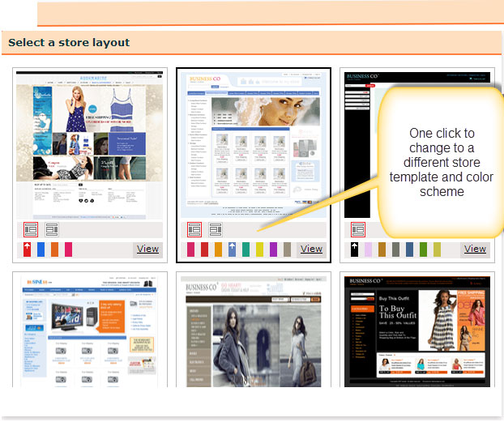504x422 pixels.
Task: Pick the blue swatch under beach fashion template
Action: click(41, 249)
